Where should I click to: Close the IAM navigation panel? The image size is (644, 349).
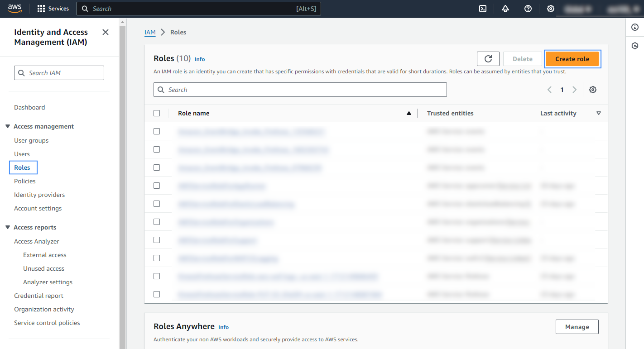pos(106,32)
